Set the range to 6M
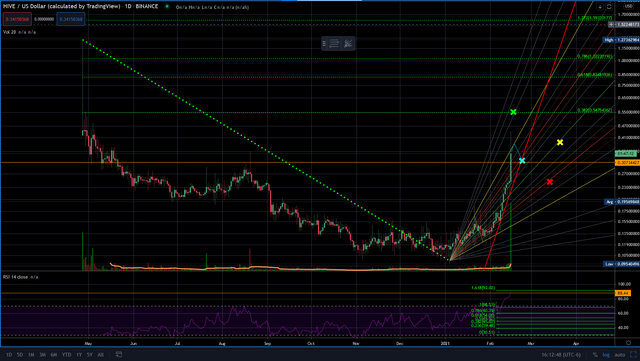Screen dimensions: 640x361 [54, 355]
